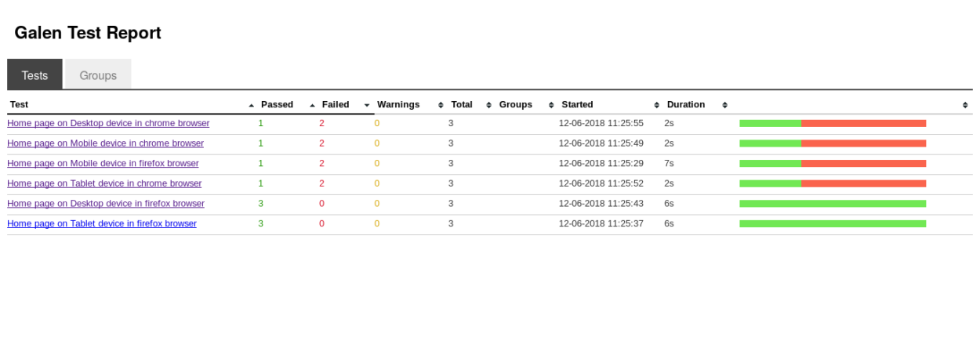Click the sort arrows for Groups column
This screenshot has width=980, height=337.
click(x=551, y=105)
